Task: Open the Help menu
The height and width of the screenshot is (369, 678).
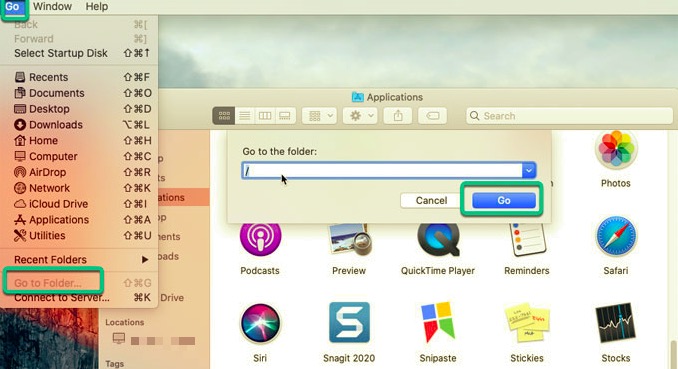Action: (96, 6)
